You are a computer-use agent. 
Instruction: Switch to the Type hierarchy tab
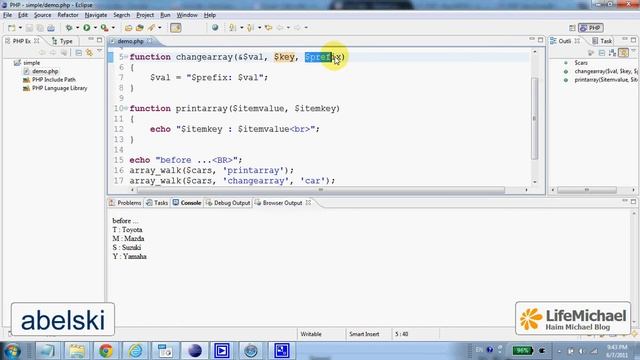pos(62,41)
